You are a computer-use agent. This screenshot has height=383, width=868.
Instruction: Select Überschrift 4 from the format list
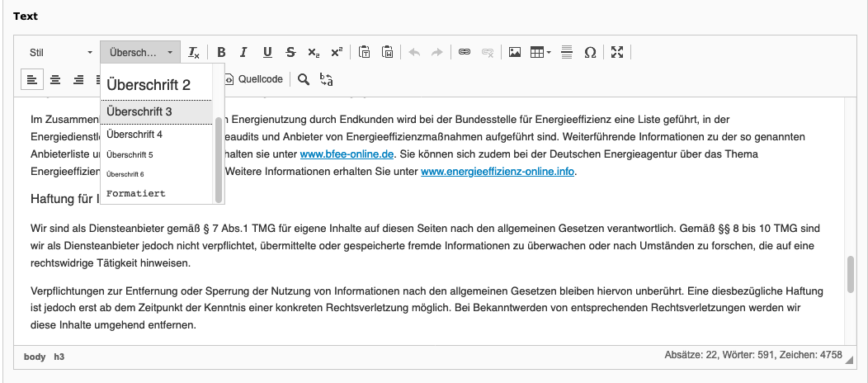point(135,134)
